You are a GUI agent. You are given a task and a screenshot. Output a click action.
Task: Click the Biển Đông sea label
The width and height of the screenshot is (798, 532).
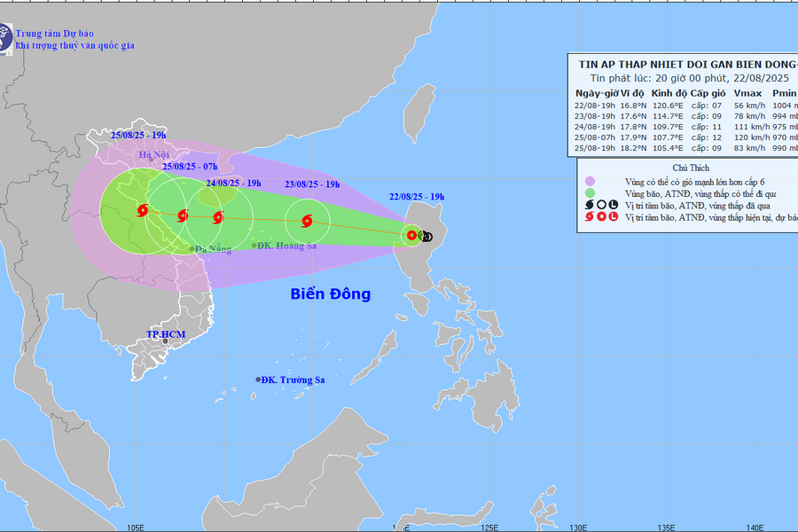(331, 294)
